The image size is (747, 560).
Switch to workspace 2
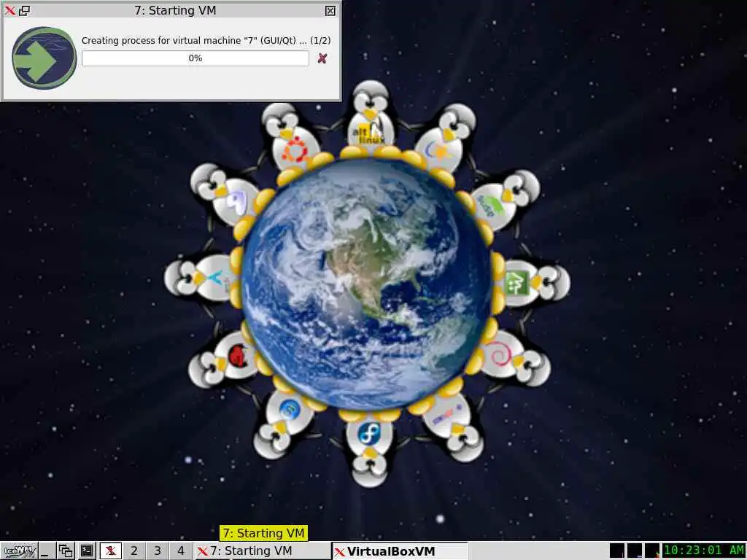pos(134,551)
